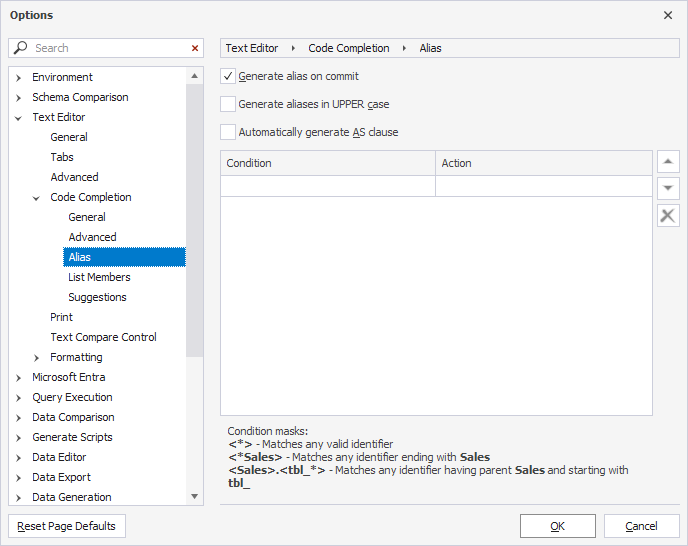Select the highlighted Alias tree item
688x546 pixels.
[x=124, y=257]
